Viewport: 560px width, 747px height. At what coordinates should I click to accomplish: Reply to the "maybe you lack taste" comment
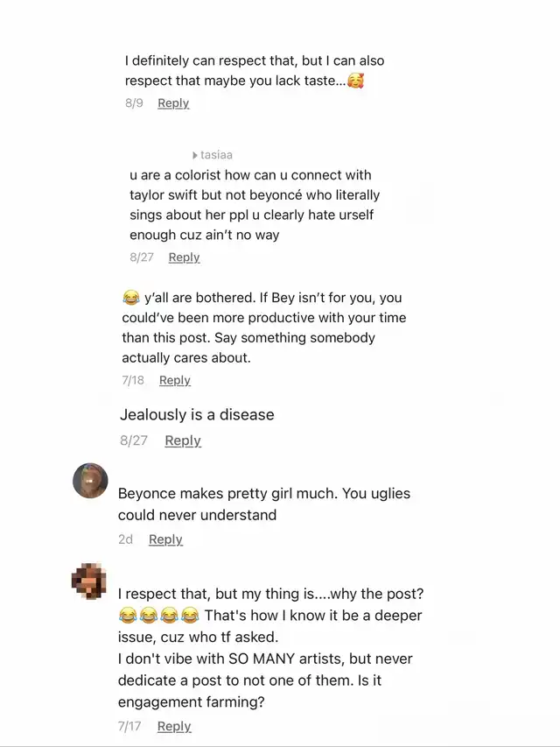pos(173,103)
